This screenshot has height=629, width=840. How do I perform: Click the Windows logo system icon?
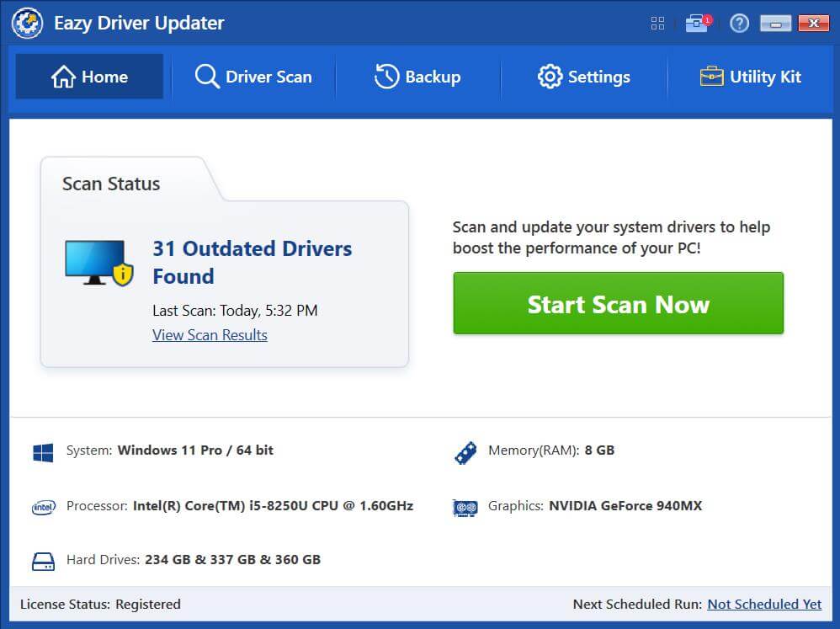[x=43, y=452]
